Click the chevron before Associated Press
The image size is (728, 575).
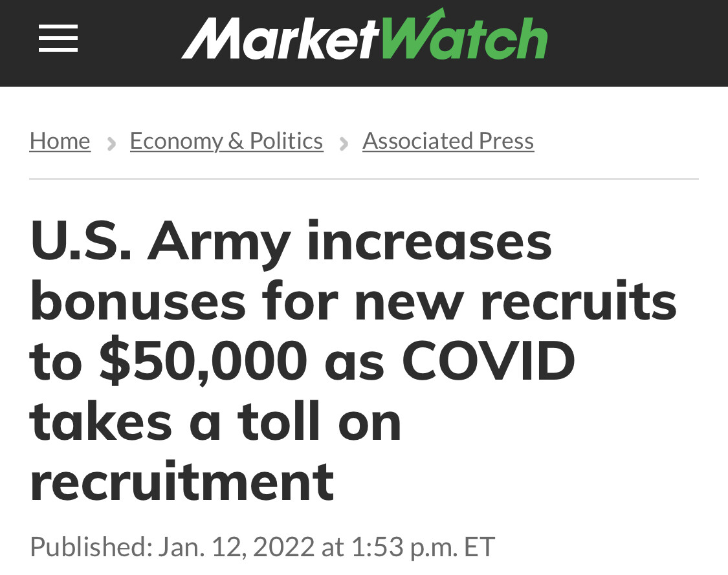[x=344, y=142]
